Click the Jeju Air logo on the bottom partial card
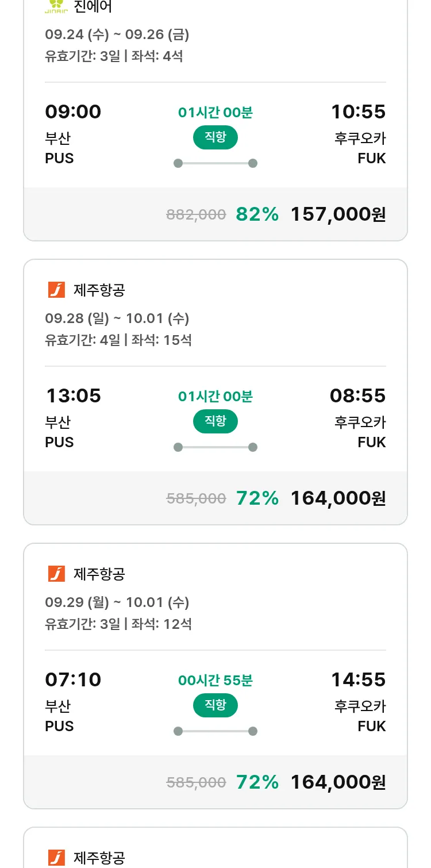Viewport: 431px width, 868px height. 56,857
